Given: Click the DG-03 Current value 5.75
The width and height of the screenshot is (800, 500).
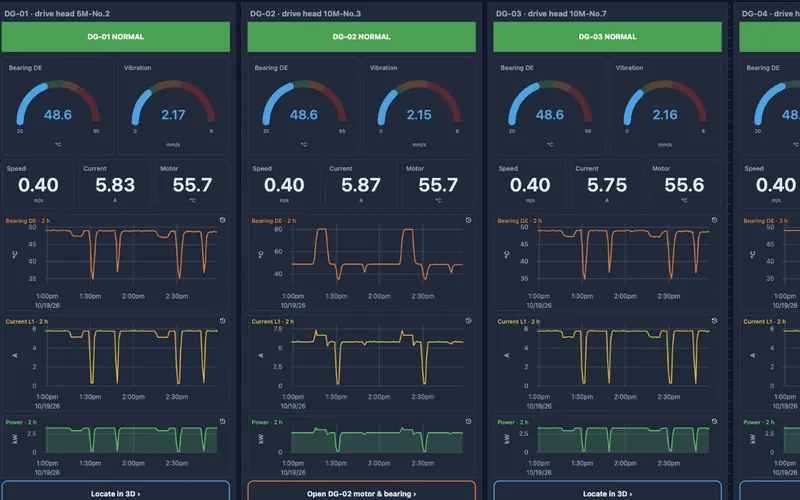Looking at the screenshot, I should click(x=607, y=185).
